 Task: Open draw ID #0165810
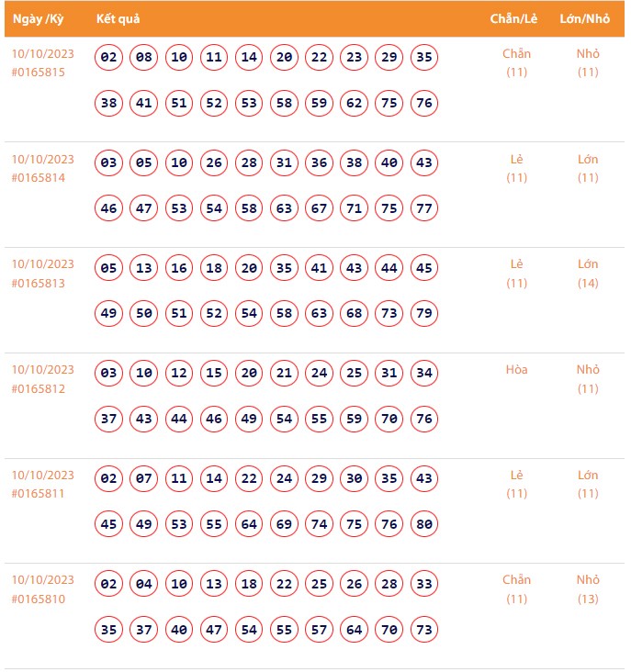click(38, 599)
